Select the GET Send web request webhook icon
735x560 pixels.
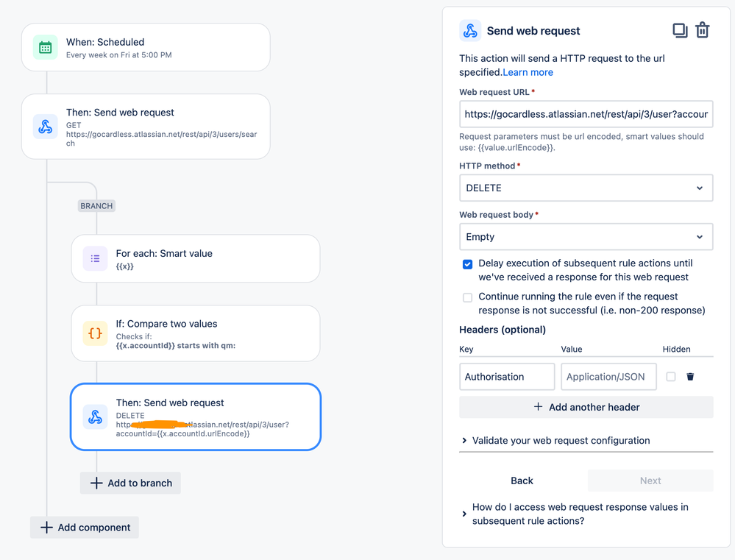[x=46, y=127]
